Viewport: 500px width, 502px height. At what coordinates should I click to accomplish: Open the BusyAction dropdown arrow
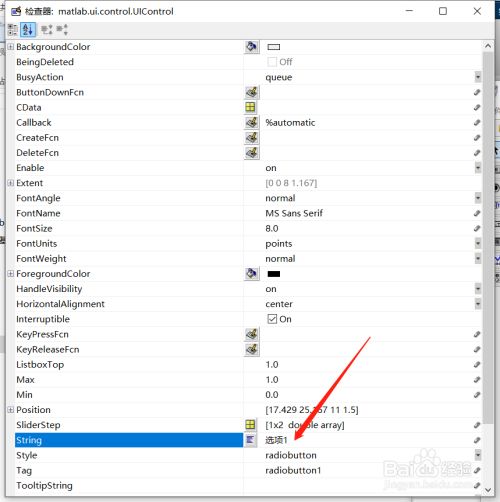[478, 77]
